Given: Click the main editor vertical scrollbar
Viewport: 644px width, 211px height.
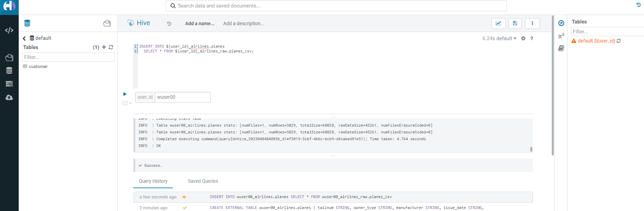Looking at the screenshot, I should coord(552,85).
